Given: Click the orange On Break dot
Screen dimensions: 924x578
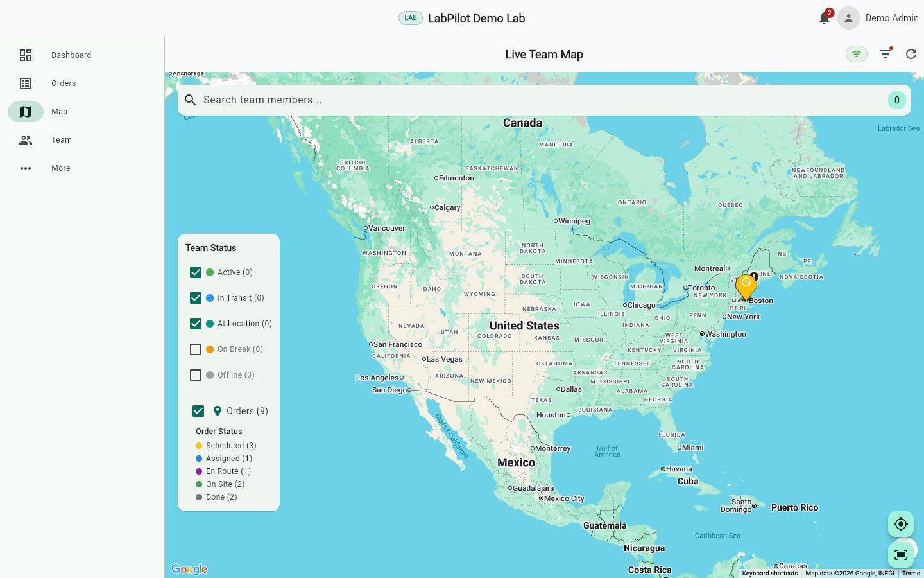Looking at the screenshot, I should pos(210,349).
